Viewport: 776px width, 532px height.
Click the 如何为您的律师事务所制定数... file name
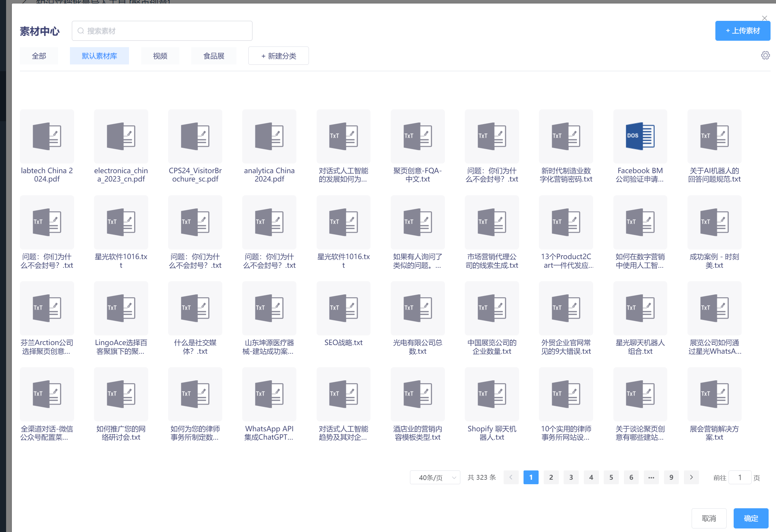tap(195, 433)
